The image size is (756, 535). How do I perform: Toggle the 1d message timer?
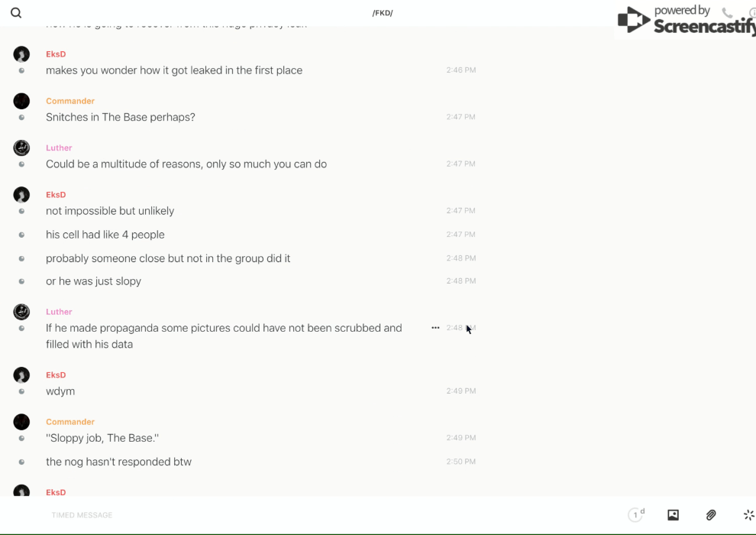[636, 515]
